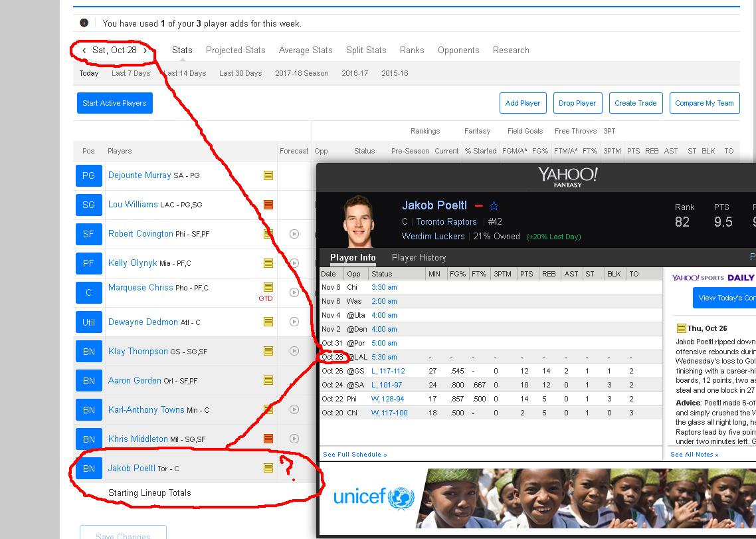Play forecast video for Karl-Anthony Towns

coord(294,409)
